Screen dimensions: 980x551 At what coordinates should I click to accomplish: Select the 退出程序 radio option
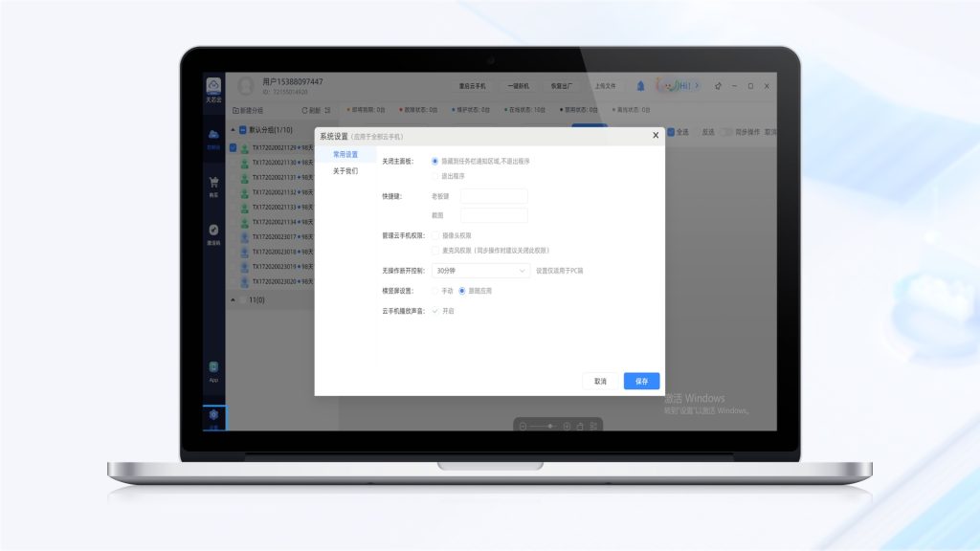click(435, 176)
